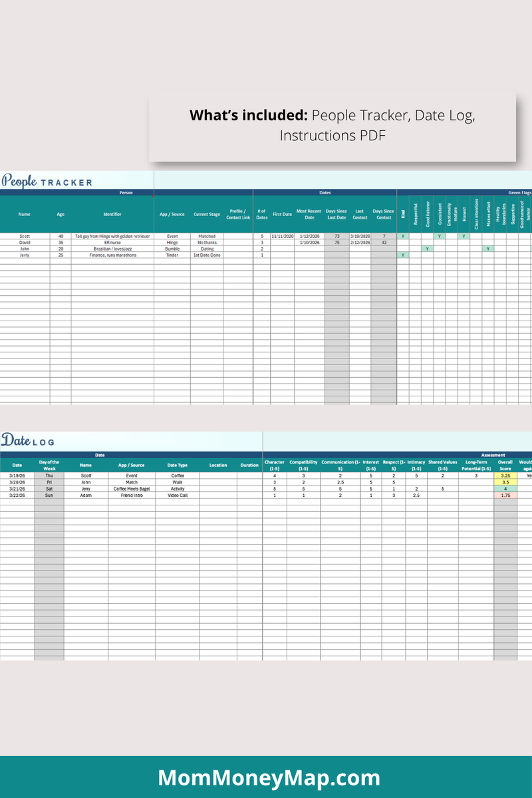The height and width of the screenshot is (798, 532).
Task: Click the Current Stage column header
Action: [207, 214]
